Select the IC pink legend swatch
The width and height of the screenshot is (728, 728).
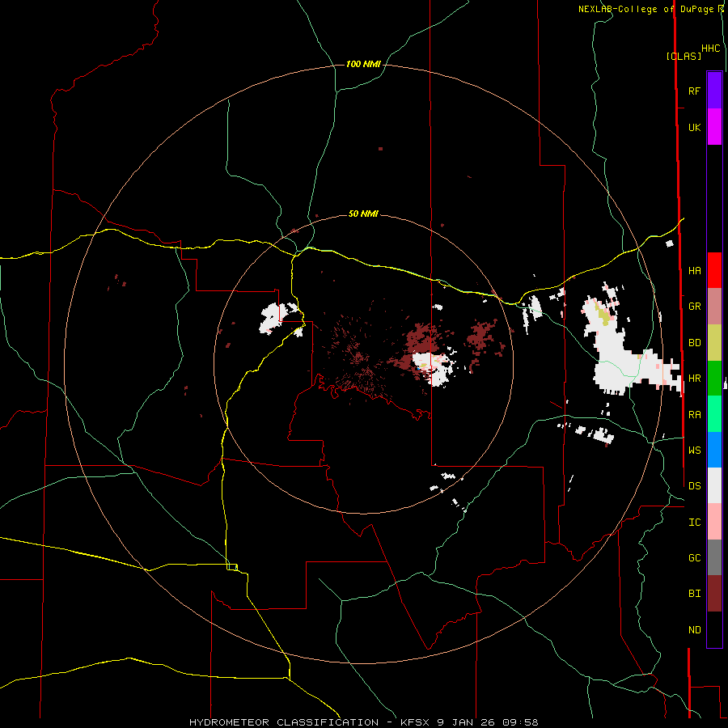pos(714,522)
